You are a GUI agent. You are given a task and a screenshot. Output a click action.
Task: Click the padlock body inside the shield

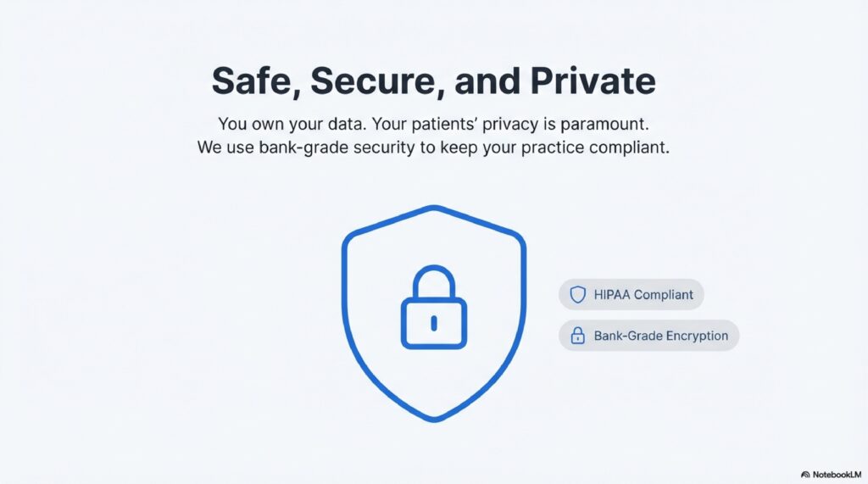pos(433,325)
